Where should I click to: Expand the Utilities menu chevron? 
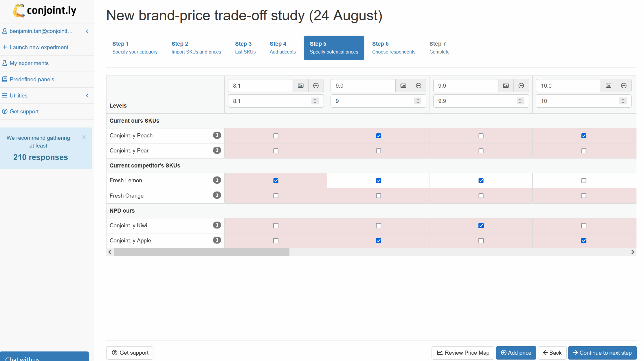click(87, 95)
